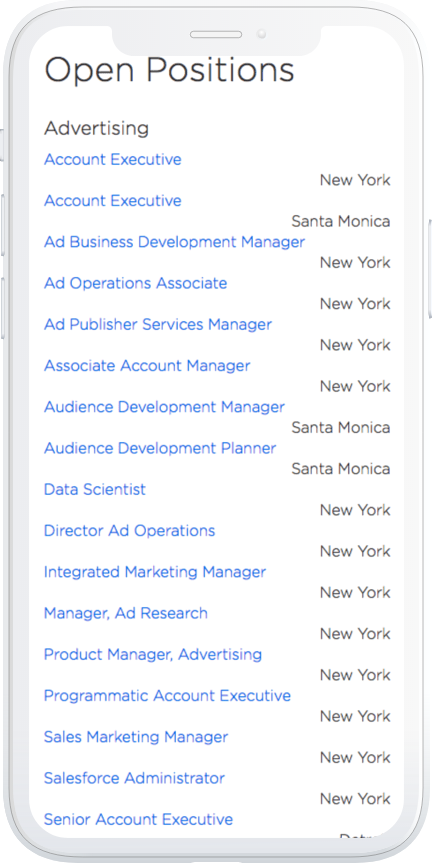Open Audience Development Manager job
The image size is (432, 863).
point(165,407)
